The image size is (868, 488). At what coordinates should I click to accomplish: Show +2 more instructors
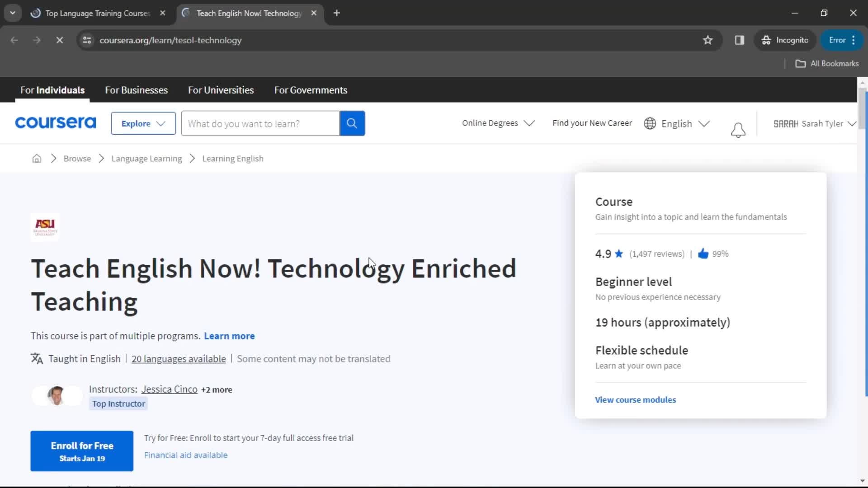point(217,389)
